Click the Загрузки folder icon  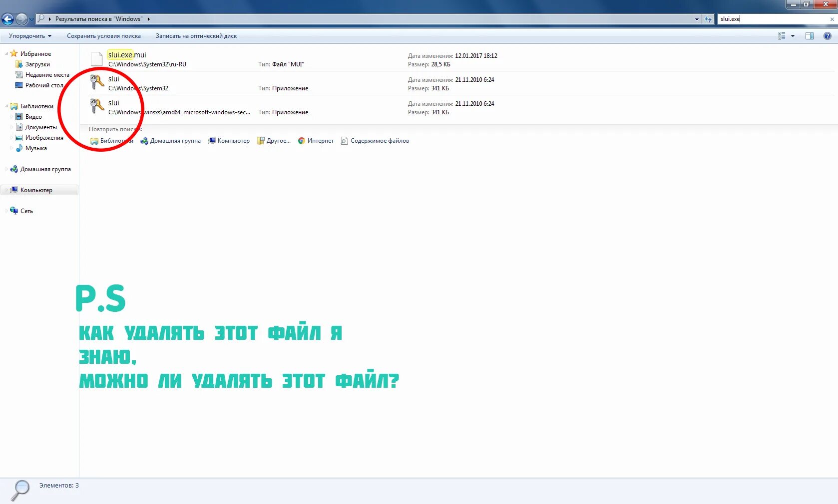19,64
